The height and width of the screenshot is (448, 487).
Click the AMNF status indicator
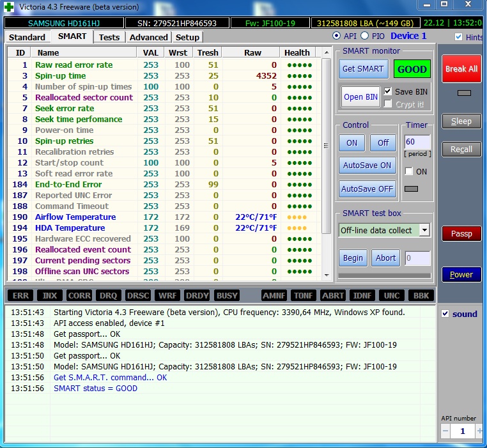274,295
